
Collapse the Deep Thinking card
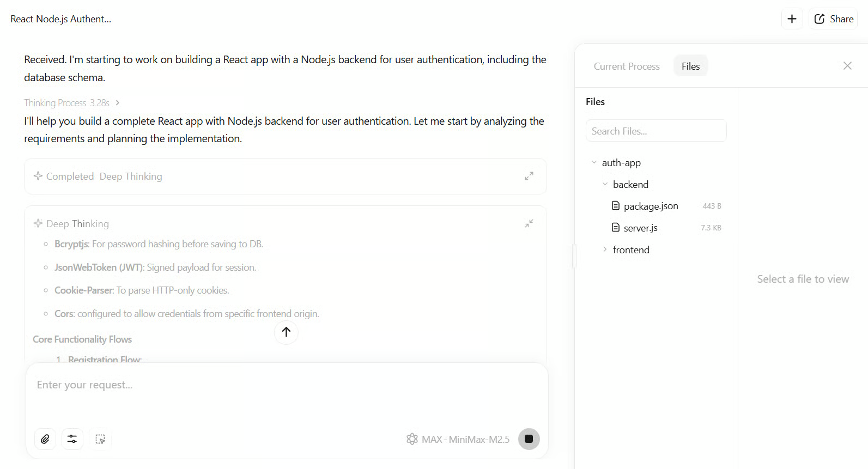pyautogui.click(x=529, y=224)
